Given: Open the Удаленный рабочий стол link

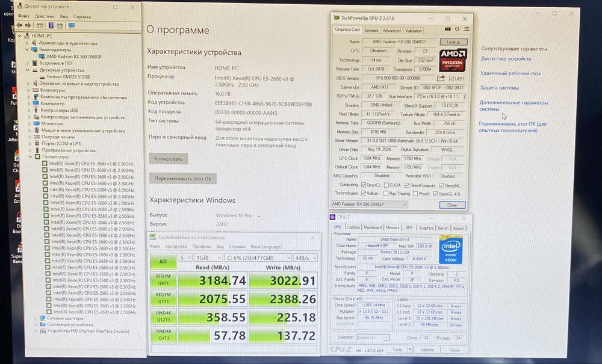Looking at the screenshot, I should point(510,73).
